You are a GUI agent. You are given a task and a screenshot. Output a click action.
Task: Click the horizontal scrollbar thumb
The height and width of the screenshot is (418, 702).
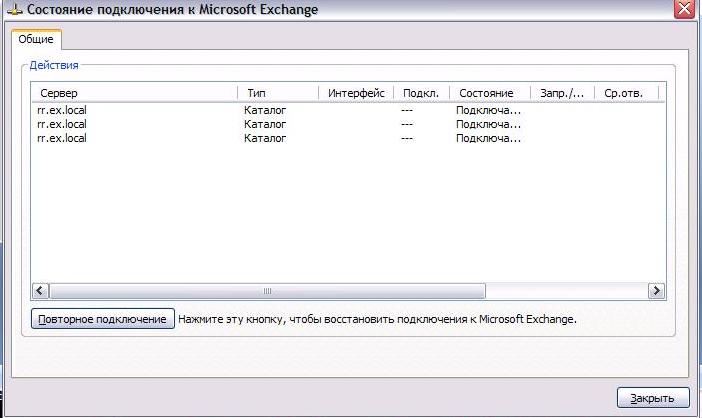click(x=268, y=291)
